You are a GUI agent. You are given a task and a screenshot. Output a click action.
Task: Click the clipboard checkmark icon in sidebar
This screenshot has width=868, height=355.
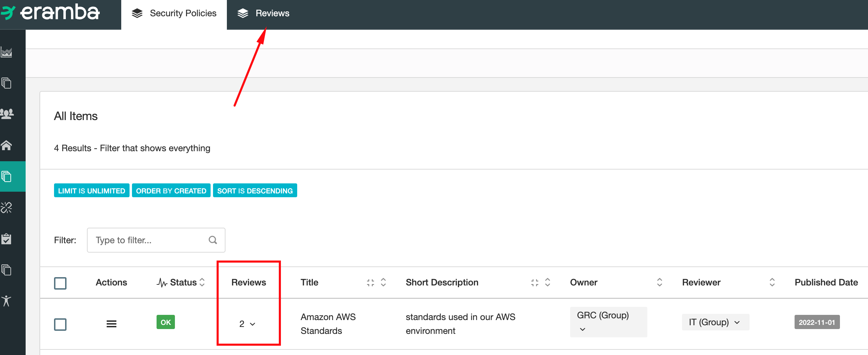coord(7,239)
